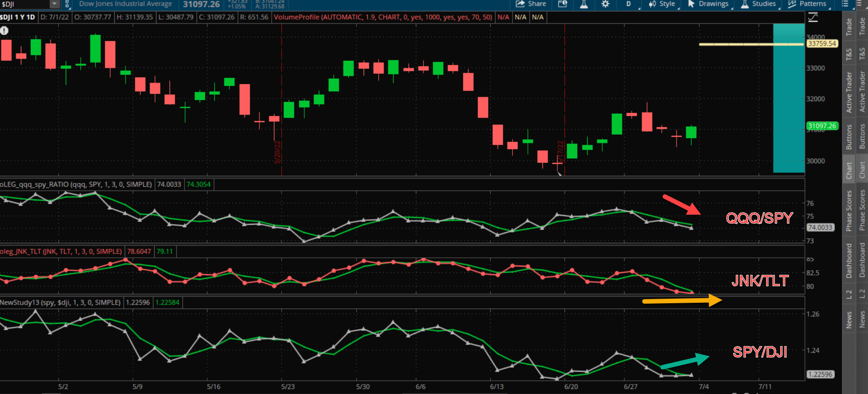Viewport: 868px width, 394px height.
Task: Click the calendar-clock icon next to Share
Action: 562,4
